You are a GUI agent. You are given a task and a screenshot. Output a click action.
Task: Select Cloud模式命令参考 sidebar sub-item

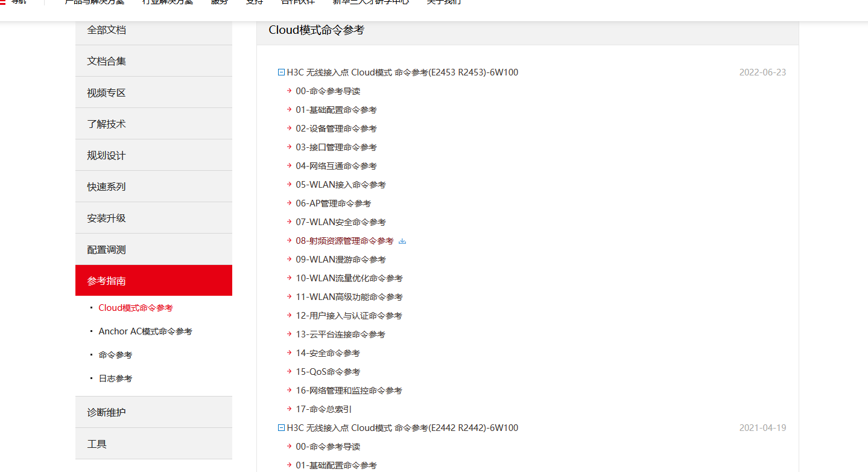pyautogui.click(x=136, y=308)
